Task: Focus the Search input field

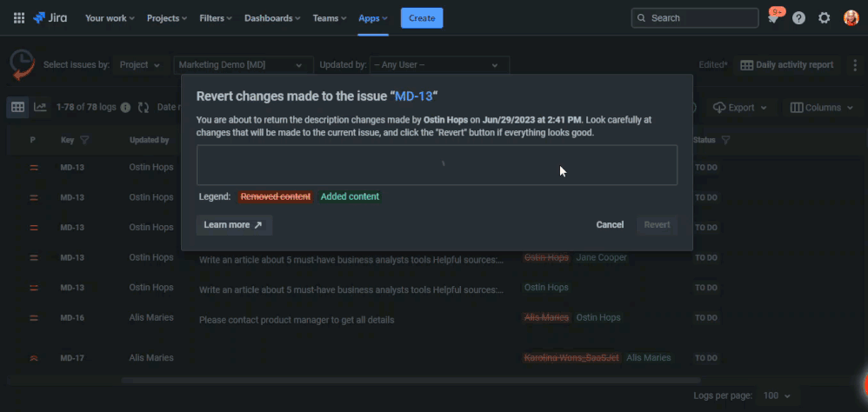Action: [695, 18]
